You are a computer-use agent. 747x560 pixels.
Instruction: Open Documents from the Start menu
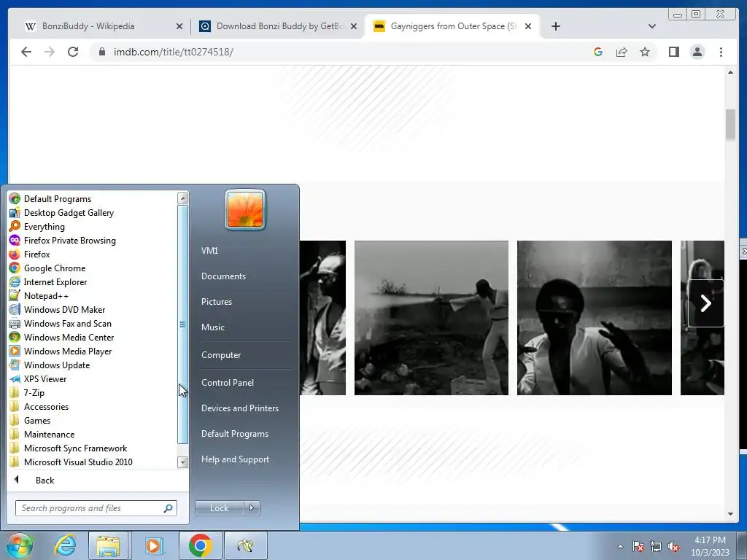point(223,276)
